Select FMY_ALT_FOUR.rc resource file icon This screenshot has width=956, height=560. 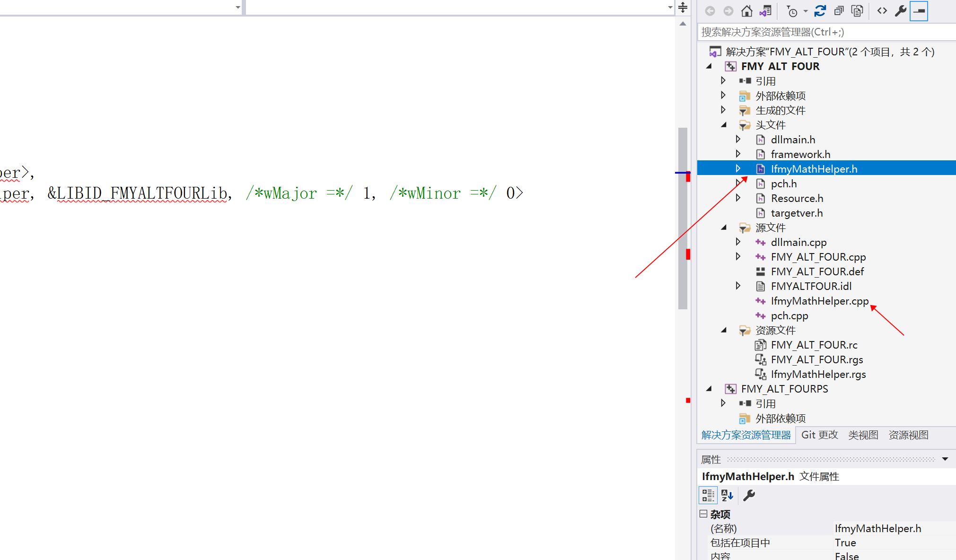tap(761, 345)
